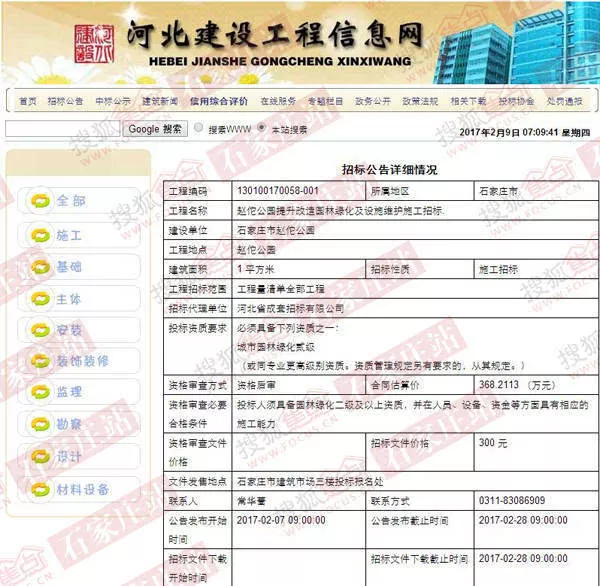The image size is (600, 586).
Task: Click the icon beside 监理 category
Action: click(x=41, y=393)
